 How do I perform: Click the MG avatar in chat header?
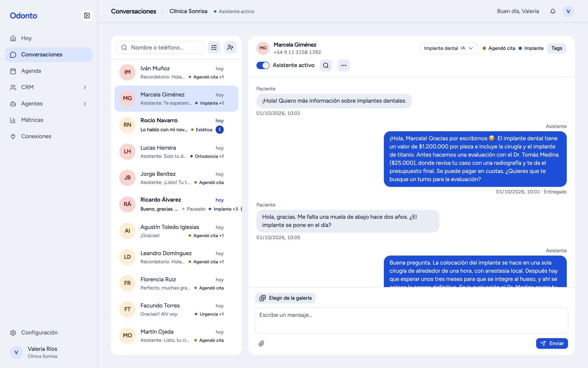click(x=263, y=48)
